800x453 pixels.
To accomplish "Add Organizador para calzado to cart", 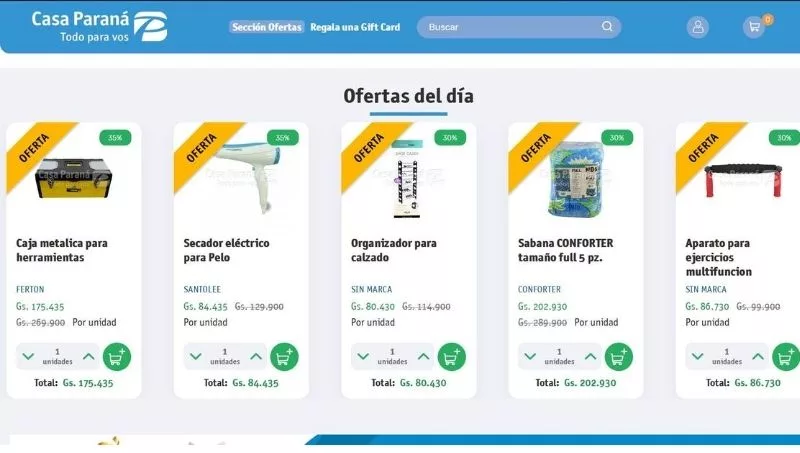I will [452, 357].
